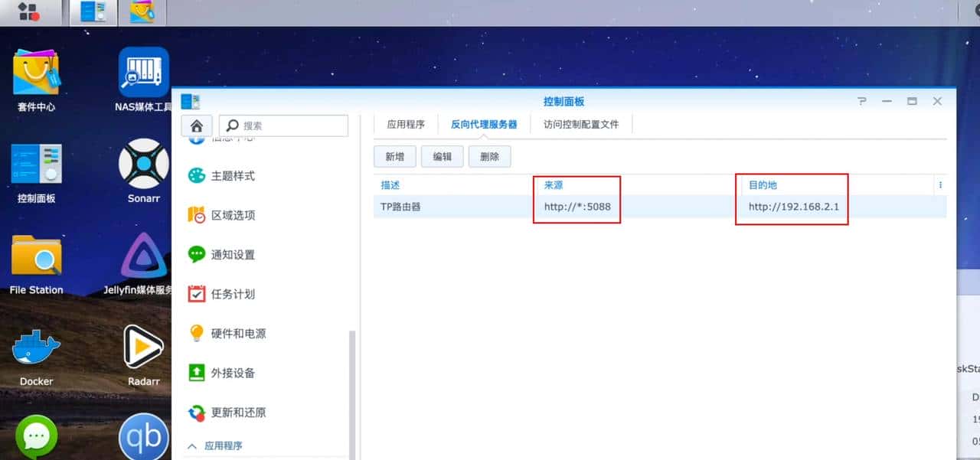Minimize the Control Panel window
The image size is (980, 460).
click(887, 101)
